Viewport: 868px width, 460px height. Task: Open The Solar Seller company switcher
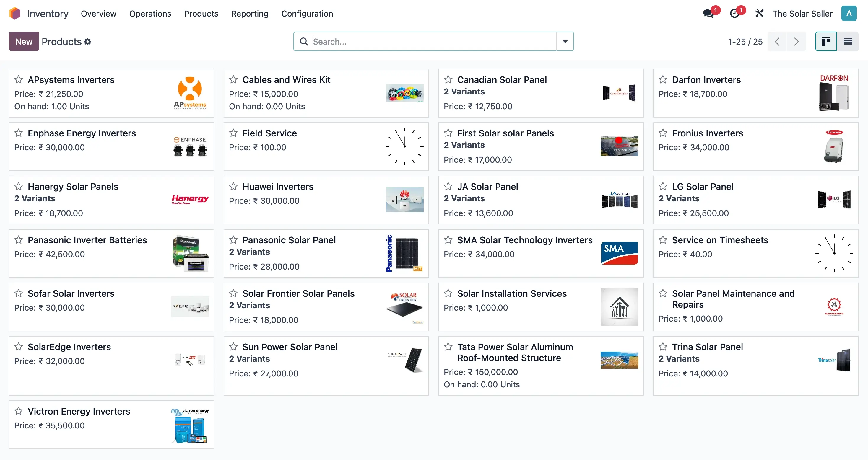[802, 14]
